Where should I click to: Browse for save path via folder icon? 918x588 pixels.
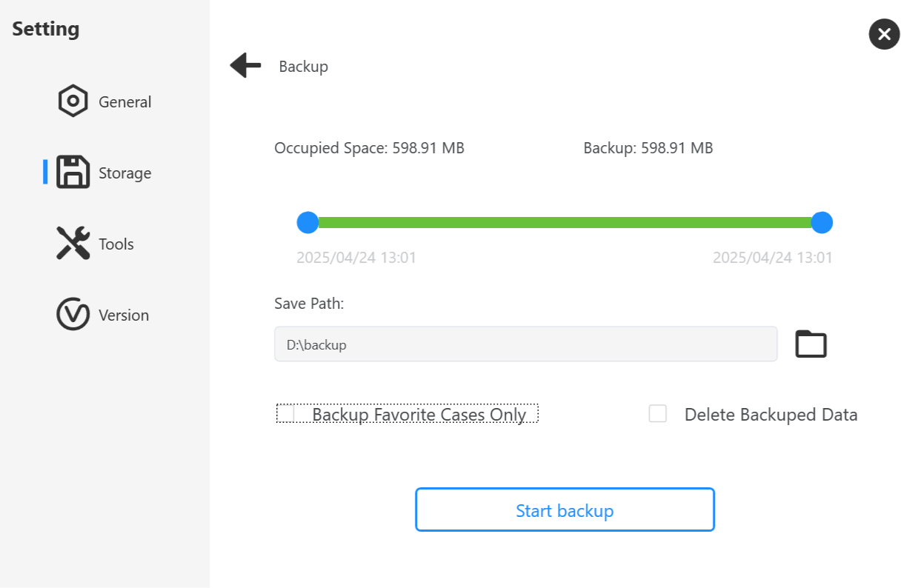coord(811,344)
